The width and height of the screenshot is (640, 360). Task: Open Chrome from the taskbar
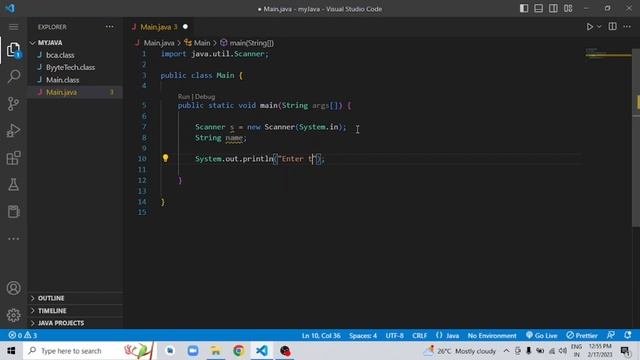click(239, 351)
